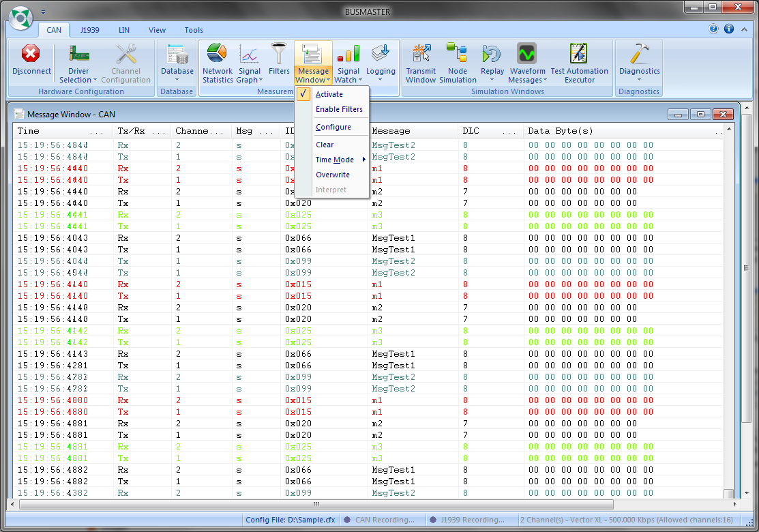Viewport: 759px width, 532px height.
Task: Click the Vector XL channel info in status bar
Action: pyautogui.click(x=627, y=520)
